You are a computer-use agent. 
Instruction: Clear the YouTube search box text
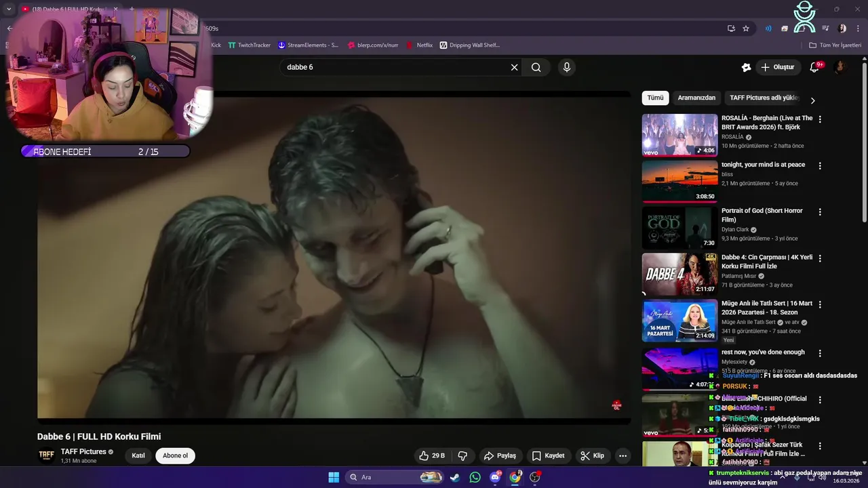pyautogui.click(x=514, y=67)
